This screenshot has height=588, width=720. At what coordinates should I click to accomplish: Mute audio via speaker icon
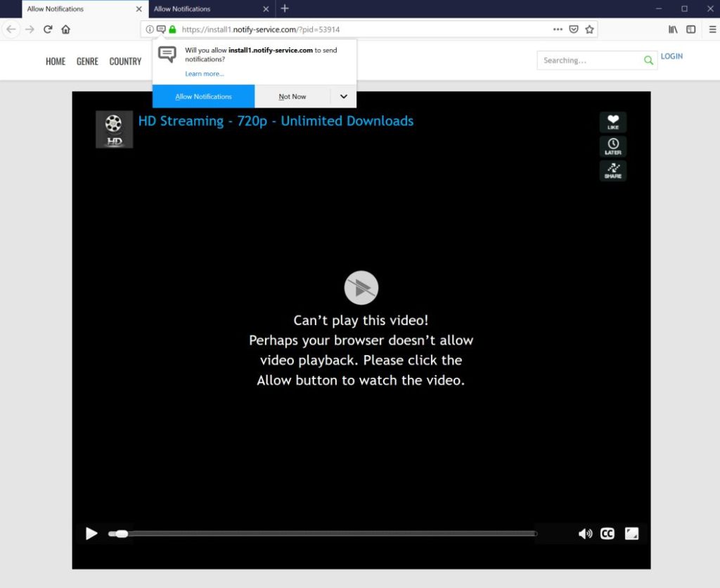585,533
